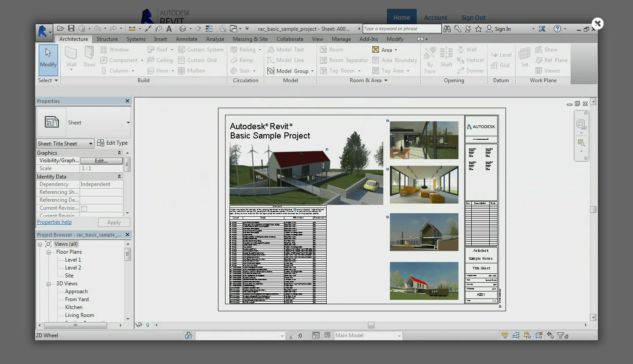Collapse the 3D Views tree node
This screenshot has height=364, width=633.
48,284
